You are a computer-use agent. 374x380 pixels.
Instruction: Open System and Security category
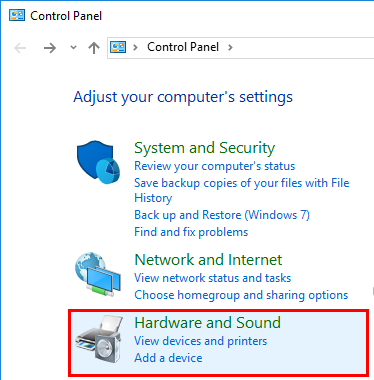pos(205,148)
